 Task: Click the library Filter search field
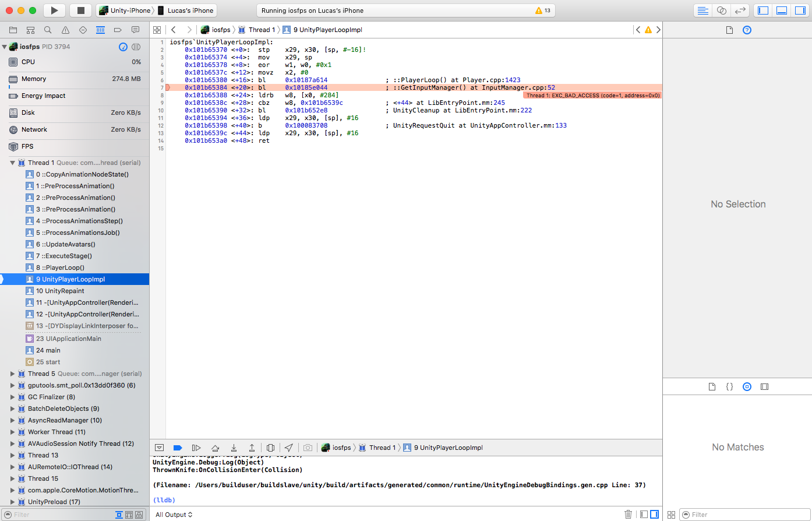click(744, 515)
